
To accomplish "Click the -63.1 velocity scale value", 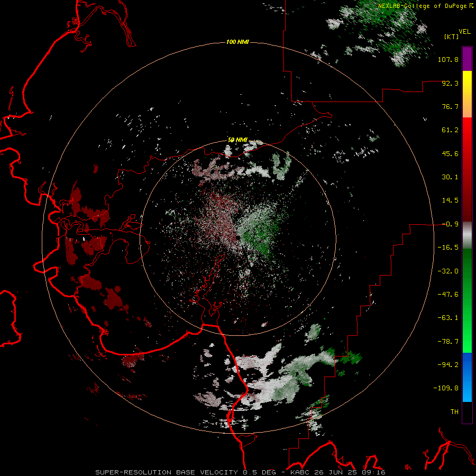I will tap(448, 318).
